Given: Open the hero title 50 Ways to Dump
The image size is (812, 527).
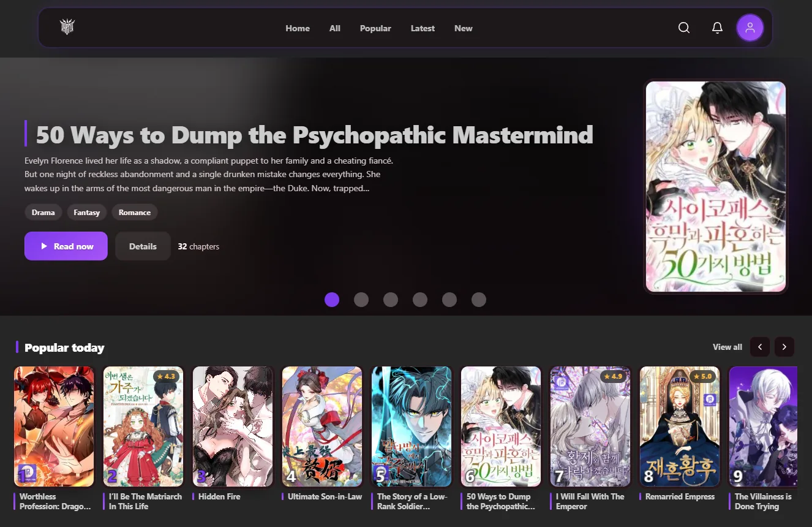Looking at the screenshot, I should (x=315, y=134).
